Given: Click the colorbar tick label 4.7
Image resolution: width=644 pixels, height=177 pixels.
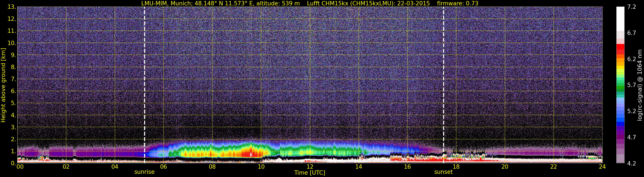Looking at the screenshot, I should [632, 137].
